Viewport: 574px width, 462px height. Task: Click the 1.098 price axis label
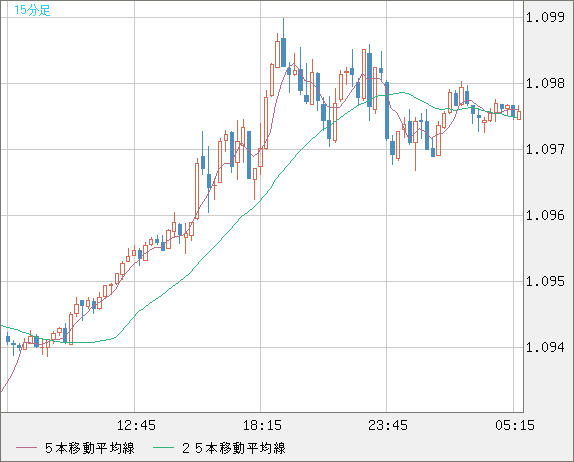pos(545,83)
